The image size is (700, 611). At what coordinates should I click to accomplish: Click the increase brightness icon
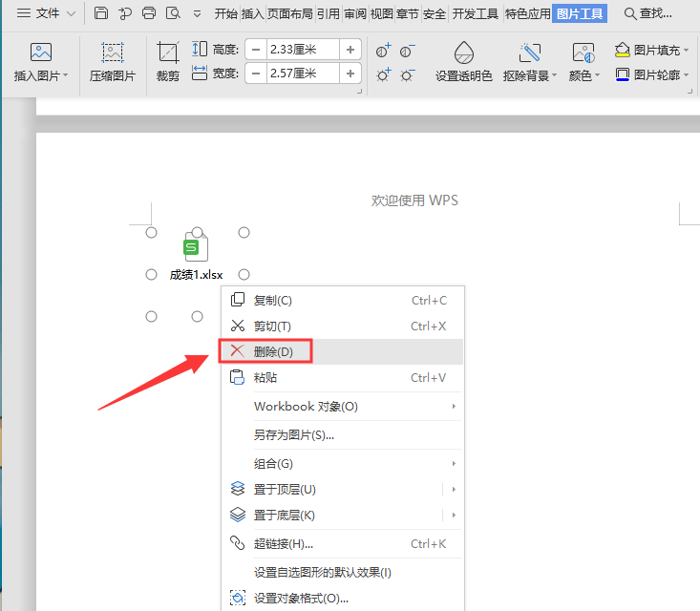pos(383,74)
